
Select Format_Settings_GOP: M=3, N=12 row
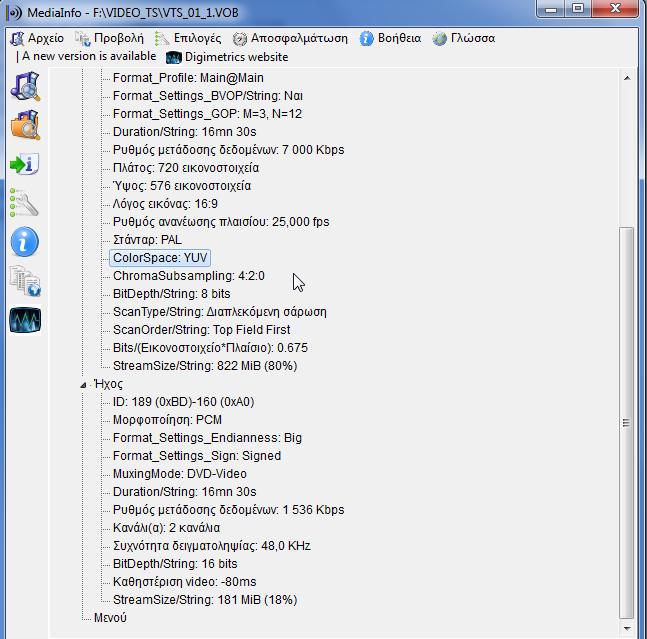click(207, 114)
